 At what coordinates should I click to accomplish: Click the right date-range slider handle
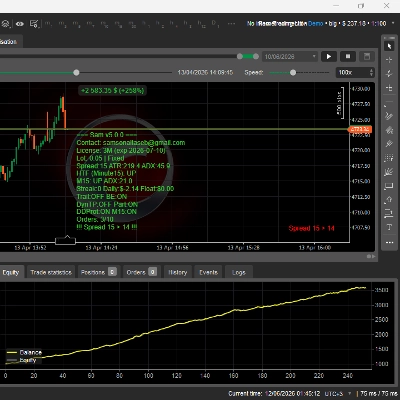pyautogui.click(x=256, y=56)
